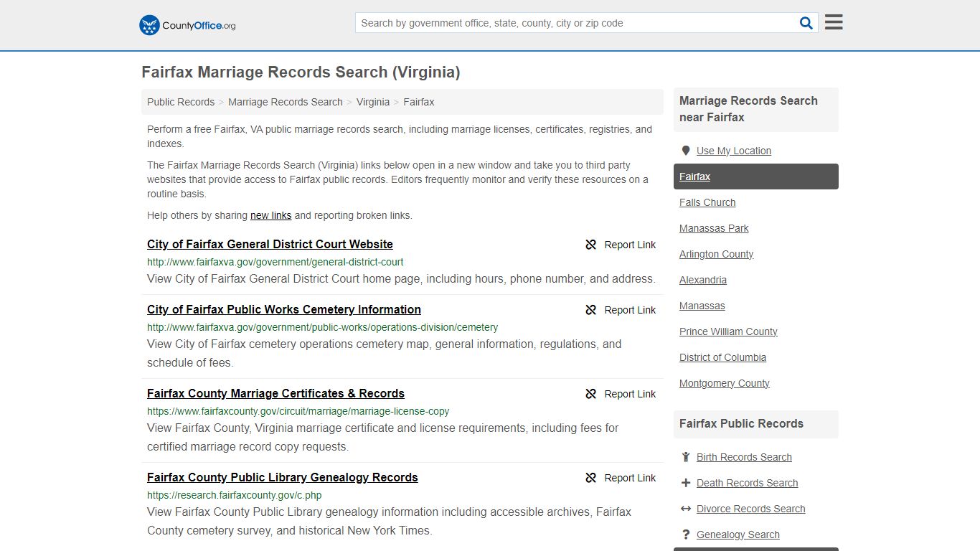Open the fairfaxva.gov general-district-court URL

click(x=275, y=262)
